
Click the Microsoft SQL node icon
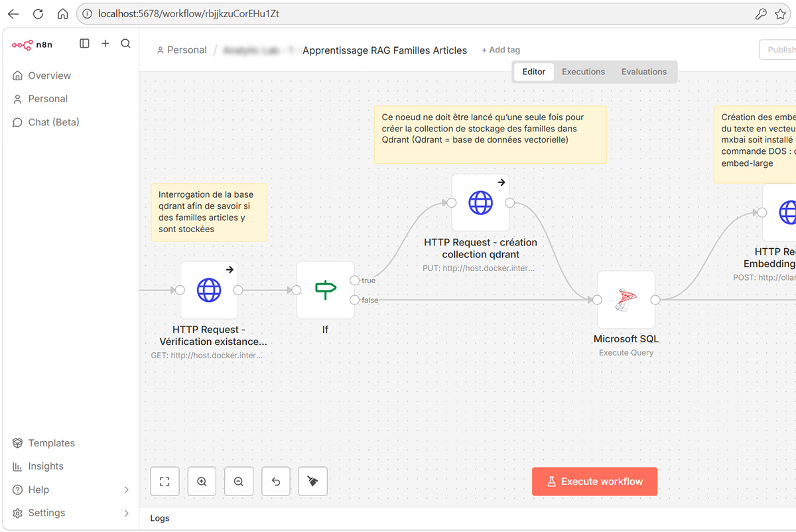tap(626, 300)
